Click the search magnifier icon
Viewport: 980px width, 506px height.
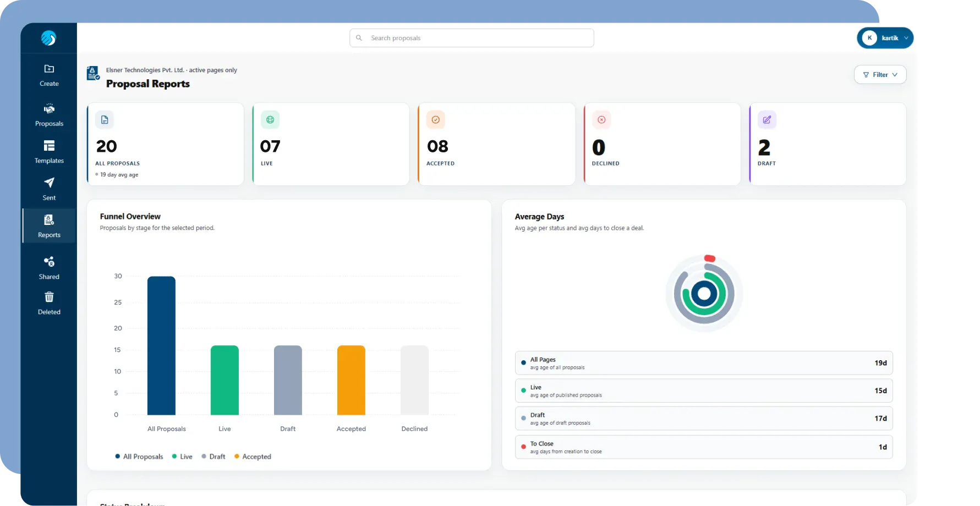[x=359, y=38]
